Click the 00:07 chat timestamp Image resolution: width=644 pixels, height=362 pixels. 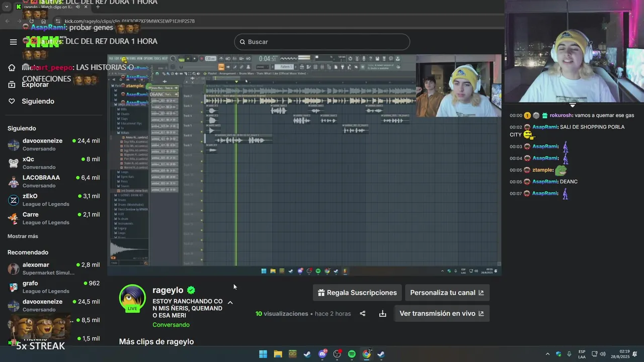point(516,194)
